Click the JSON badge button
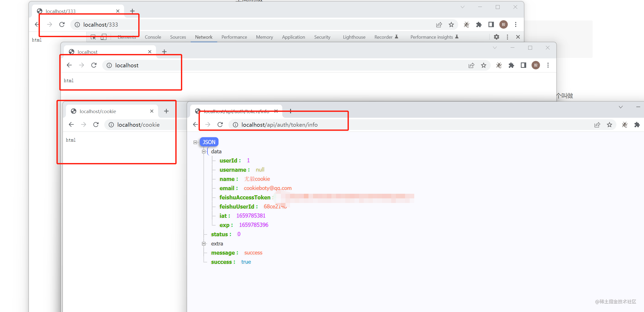The image size is (644, 312). tap(209, 142)
